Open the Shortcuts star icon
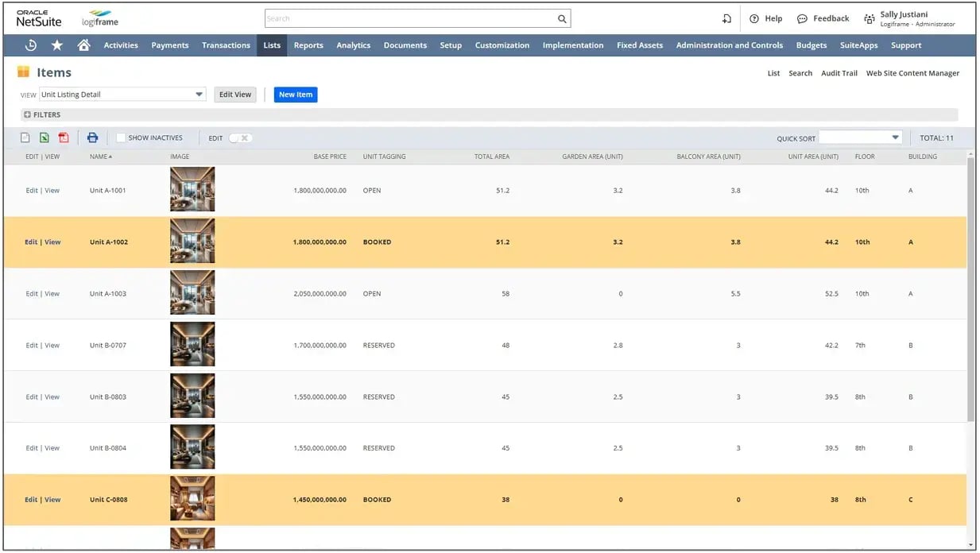Screen dimensions: 980x553 pos(57,45)
